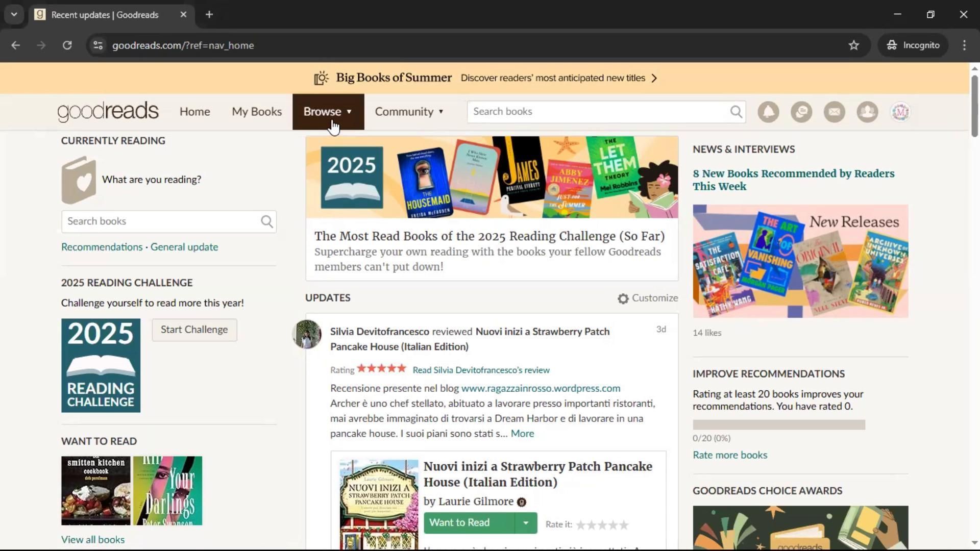Reload the page
Screen dimensions: 980x551
tap(67, 45)
